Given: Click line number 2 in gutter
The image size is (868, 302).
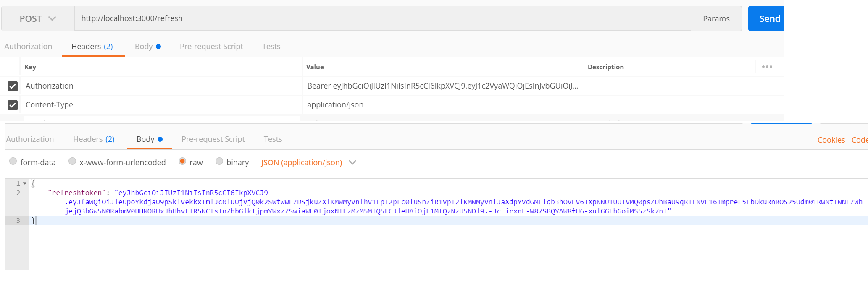Looking at the screenshot, I should 18,193.
